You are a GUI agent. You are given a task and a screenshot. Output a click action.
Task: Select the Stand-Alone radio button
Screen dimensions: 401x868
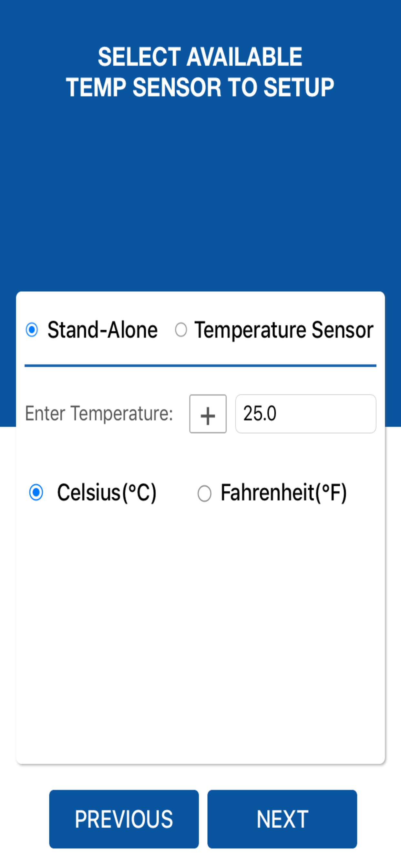click(32, 330)
